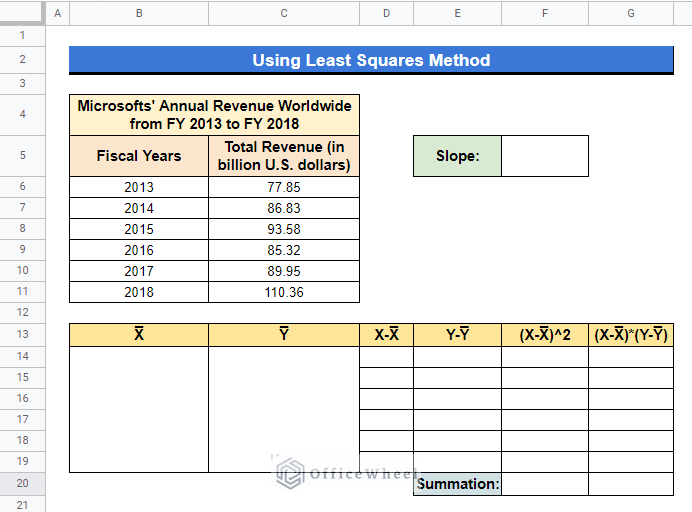Select Summation cell under (X-X̄)^2
Screen dimensions: 692x512
tap(545, 484)
